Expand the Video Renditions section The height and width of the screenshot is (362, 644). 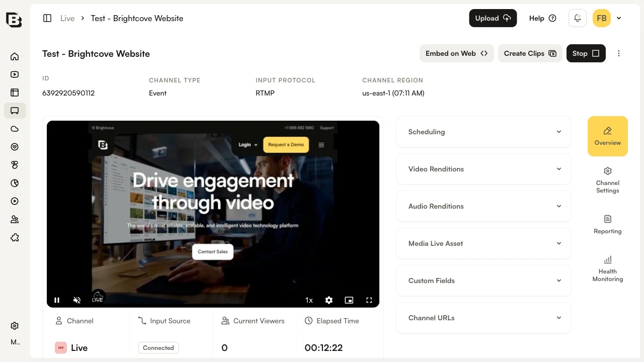coord(484,169)
